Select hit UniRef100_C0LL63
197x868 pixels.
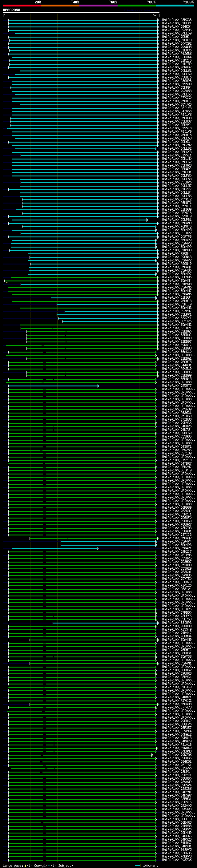coord(176,138)
